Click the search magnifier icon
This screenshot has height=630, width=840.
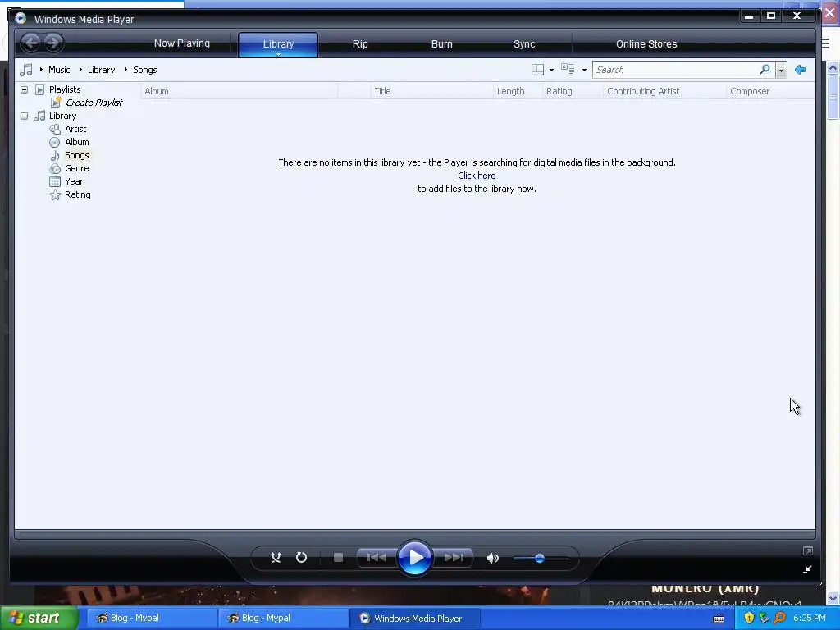click(x=765, y=70)
